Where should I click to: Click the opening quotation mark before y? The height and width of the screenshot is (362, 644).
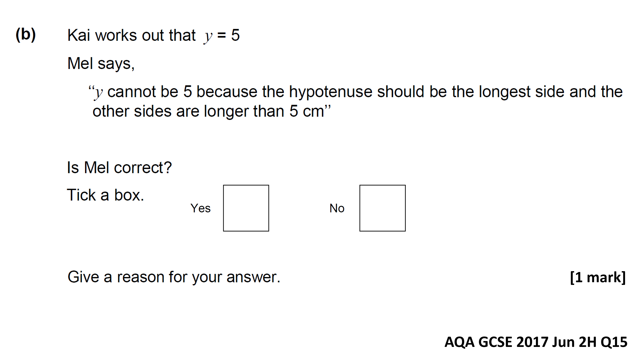pyautogui.click(x=91, y=89)
